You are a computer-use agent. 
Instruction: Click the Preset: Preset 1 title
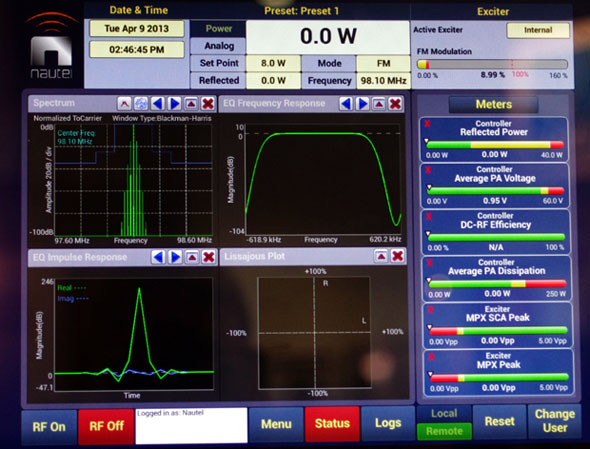[x=301, y=11]
